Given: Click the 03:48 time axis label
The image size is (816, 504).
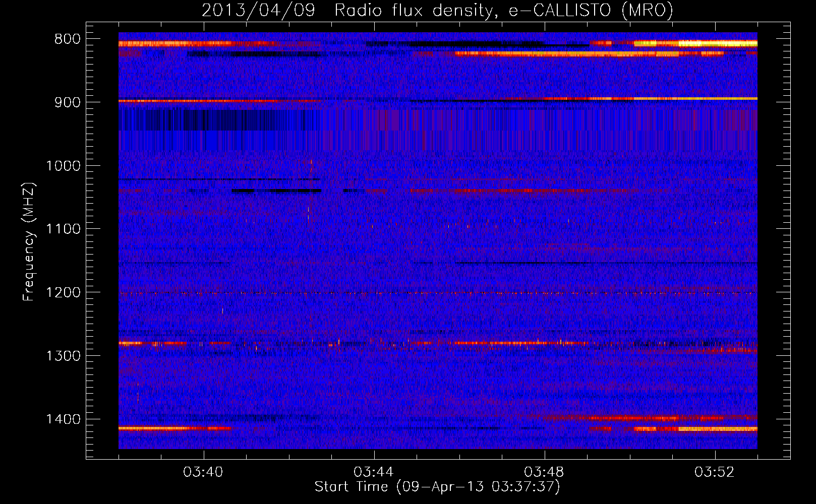Looking at the screenshot, I should click(x=544, y=472).
